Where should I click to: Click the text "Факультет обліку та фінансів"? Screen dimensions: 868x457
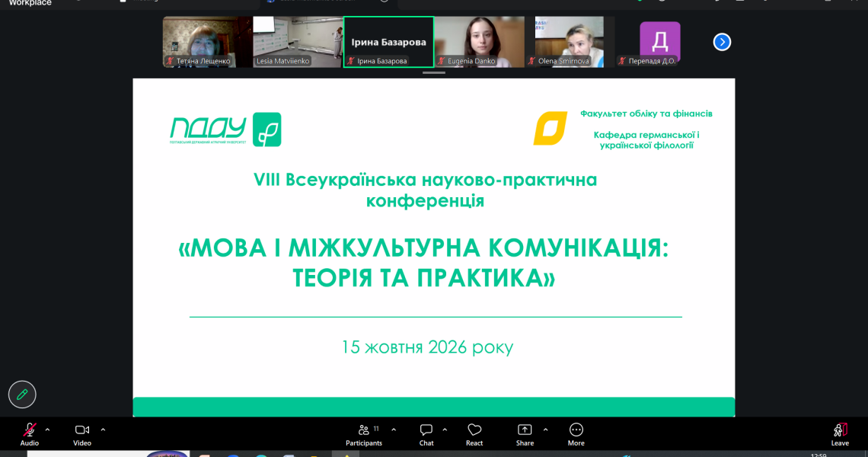click(646, 113)
